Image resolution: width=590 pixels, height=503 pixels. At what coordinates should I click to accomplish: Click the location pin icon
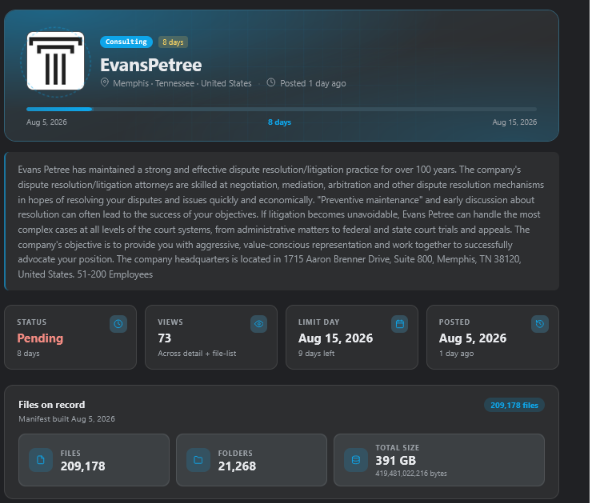click(105, 82)
